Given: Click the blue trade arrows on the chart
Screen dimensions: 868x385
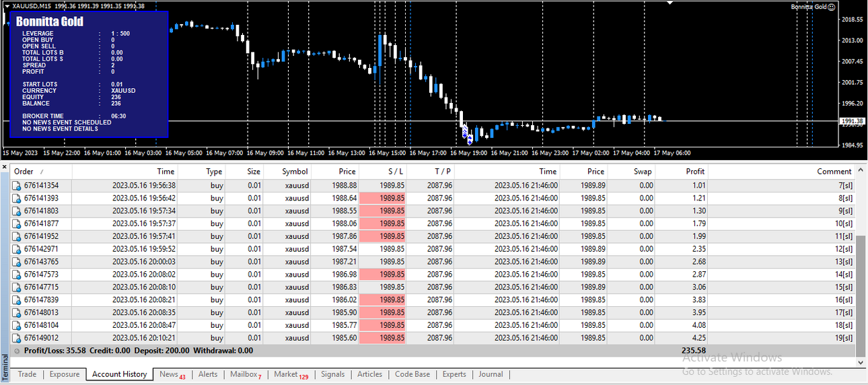Looking at the screenshot, I should coord(467,135).
